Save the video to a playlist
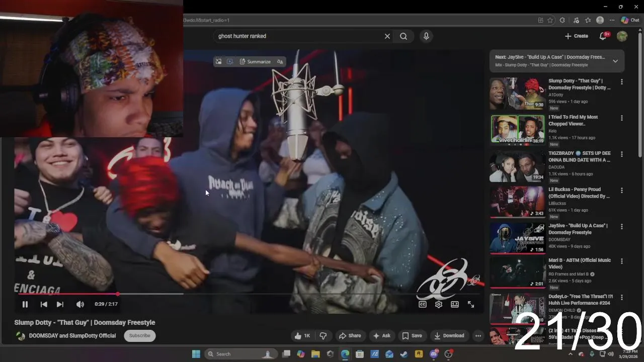This screenshot has width=644, height=362. (412, 336)
